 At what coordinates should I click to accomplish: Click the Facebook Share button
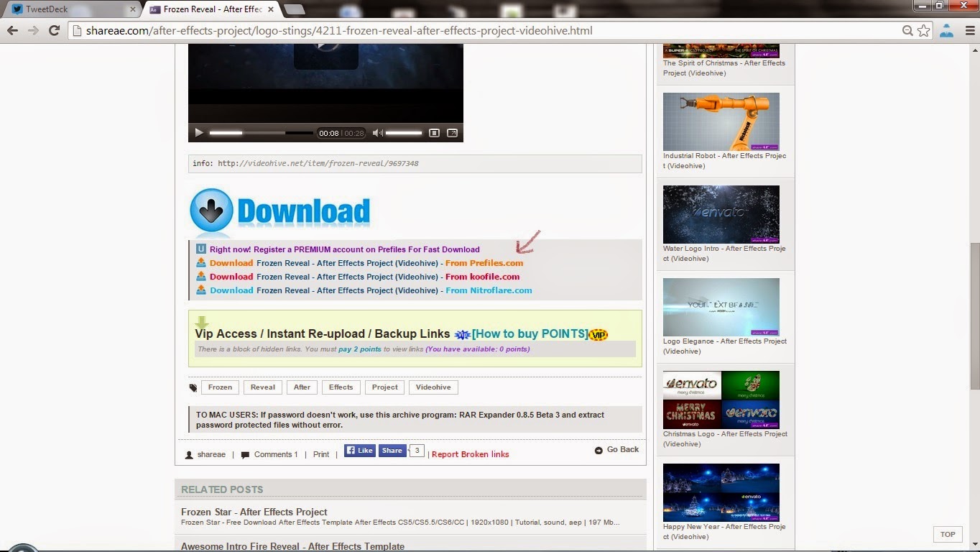(392, 451)
